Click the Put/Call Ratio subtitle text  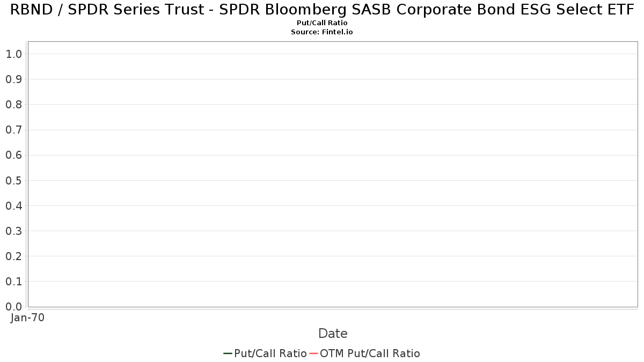[x=322, y=23]
